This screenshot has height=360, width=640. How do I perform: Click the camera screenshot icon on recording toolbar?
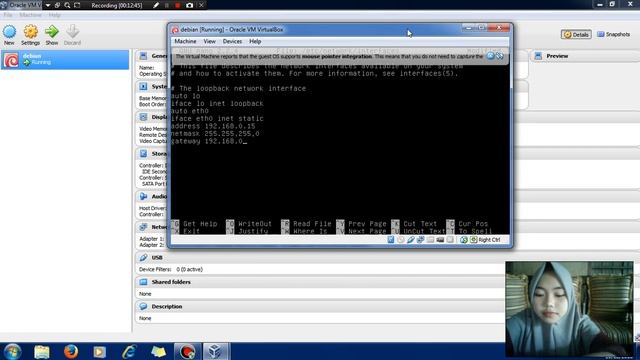[x=189, y=5]
